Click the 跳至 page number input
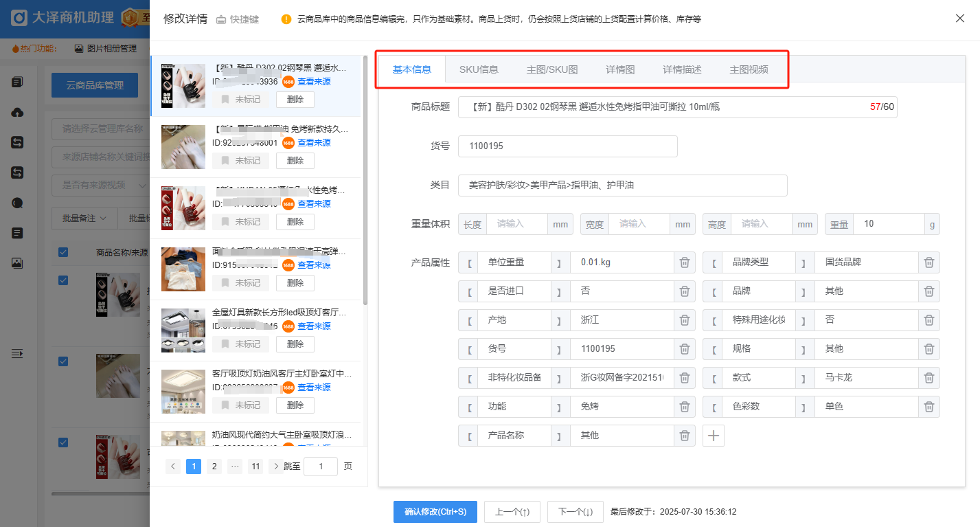 pos(320,467)
